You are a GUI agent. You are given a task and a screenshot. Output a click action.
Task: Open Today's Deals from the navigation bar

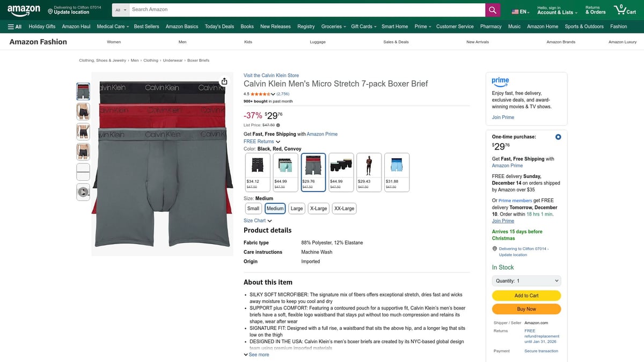[x=219, y=26]
